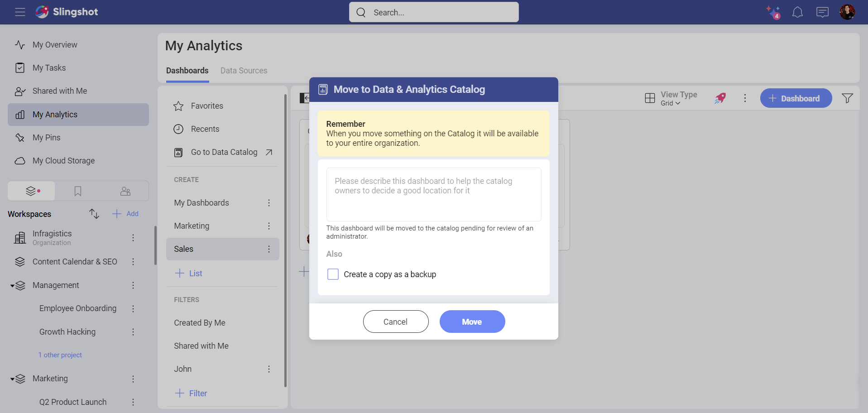The image size is (868, 413).
Task: Open Sales list options menu
Action: (269, 249)
